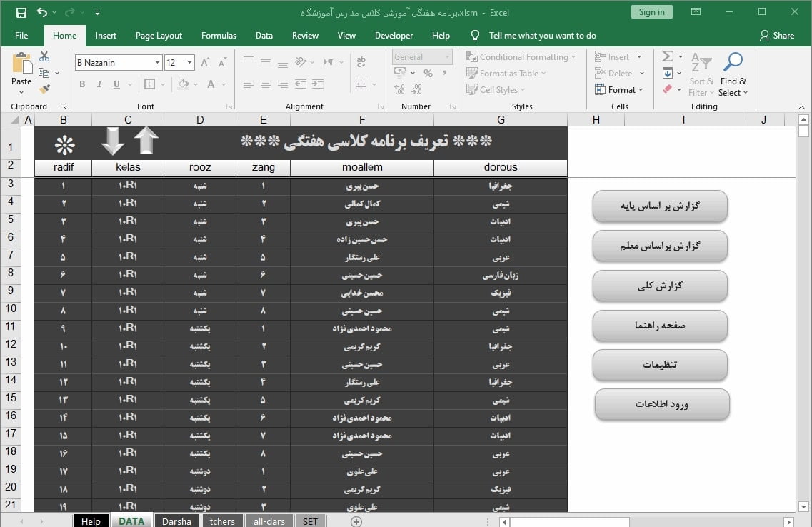Switch to the Insert ribbon tab
This screenshot has width=812, height=527.
(106, 35)
